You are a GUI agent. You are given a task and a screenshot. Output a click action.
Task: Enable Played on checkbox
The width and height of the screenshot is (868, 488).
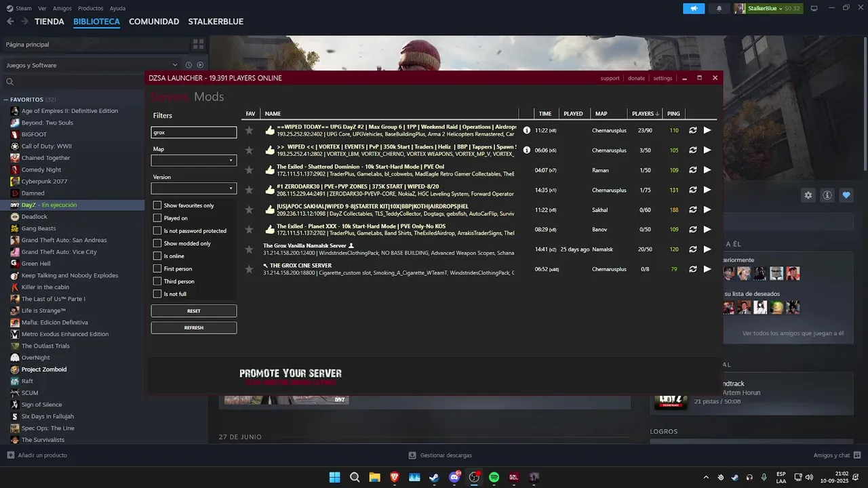(157, 218)
